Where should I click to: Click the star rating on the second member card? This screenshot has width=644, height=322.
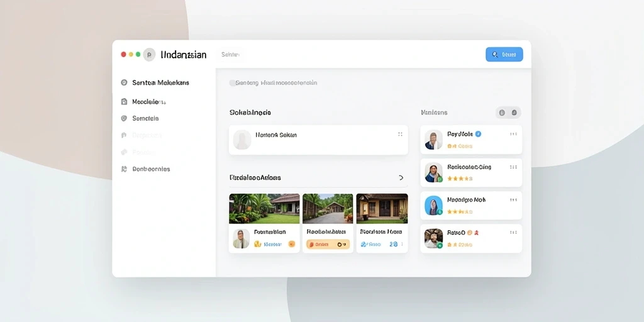coord(460,179)
